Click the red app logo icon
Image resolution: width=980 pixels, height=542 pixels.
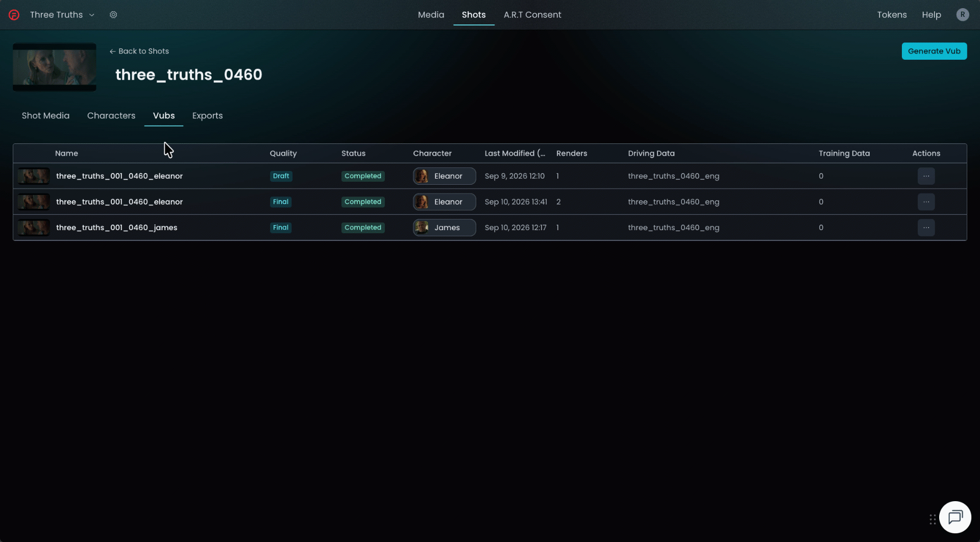click(x=14, y=15)
